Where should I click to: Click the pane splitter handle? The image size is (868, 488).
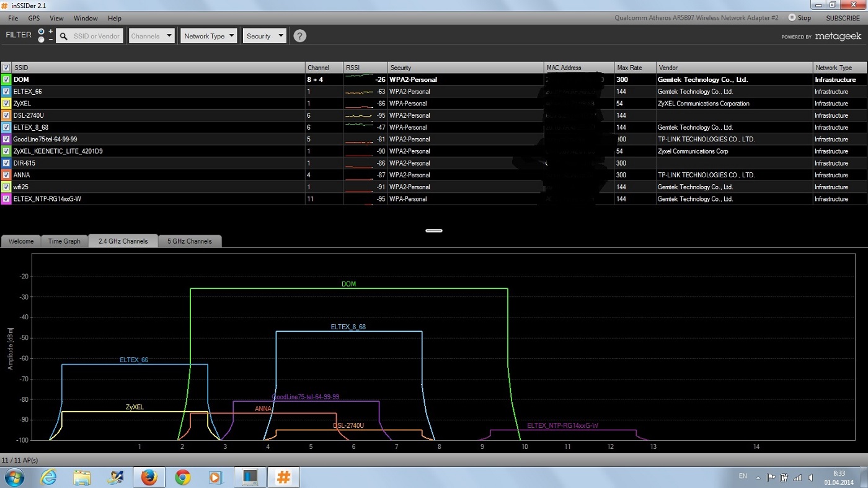[434, 231]
